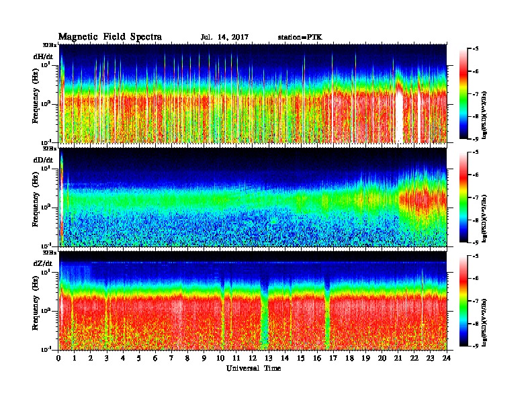This screenshot has width=532, height=411.
Task: Click the -6 tick on dZ/dt color scale
Action: 476,279
